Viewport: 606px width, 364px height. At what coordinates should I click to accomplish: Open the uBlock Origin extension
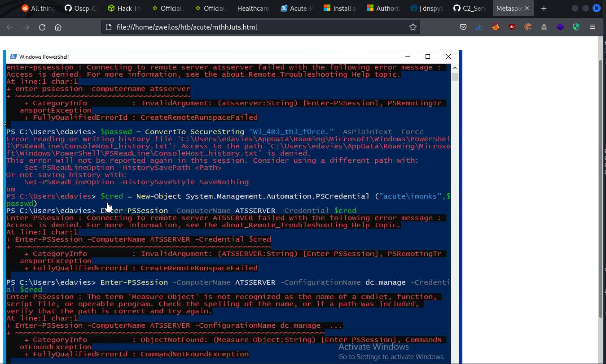pyautogui.click(x=511, y=27)
